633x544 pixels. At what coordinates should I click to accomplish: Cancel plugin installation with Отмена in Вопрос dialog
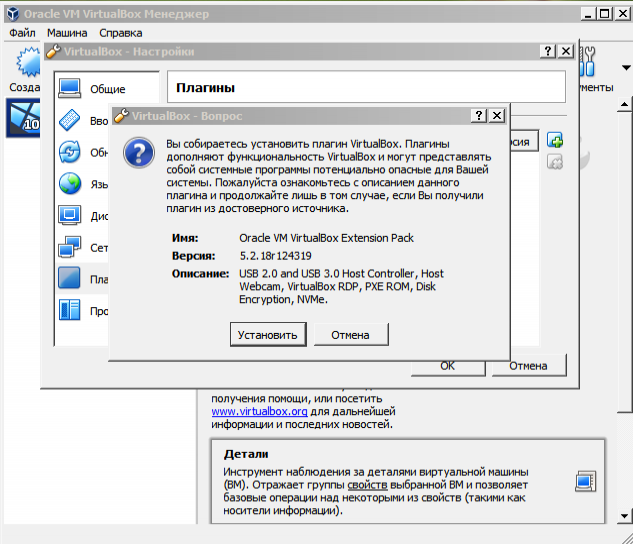point(351,335)
